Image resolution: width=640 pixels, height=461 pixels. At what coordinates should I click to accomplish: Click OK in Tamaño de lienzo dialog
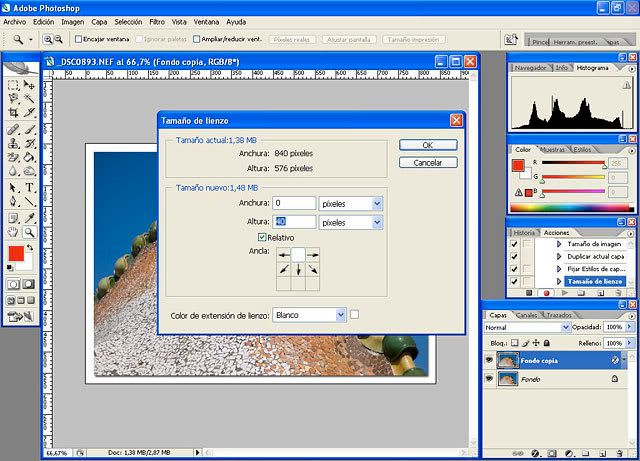point(428,145)
